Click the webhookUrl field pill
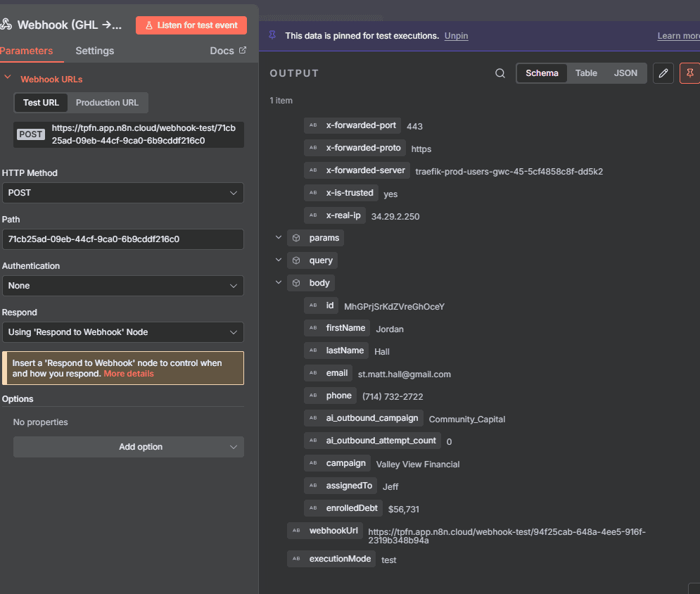 coord(324,531)
